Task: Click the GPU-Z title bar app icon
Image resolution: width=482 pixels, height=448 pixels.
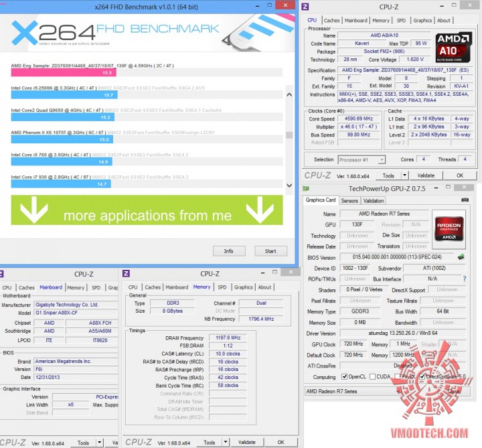Action: click(x=306, y=188)
